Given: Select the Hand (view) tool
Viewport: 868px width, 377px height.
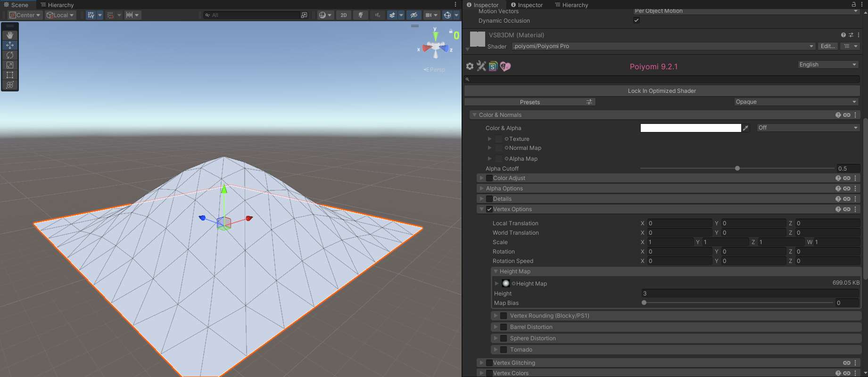Looking at the screenshot, I should (10, 35).
